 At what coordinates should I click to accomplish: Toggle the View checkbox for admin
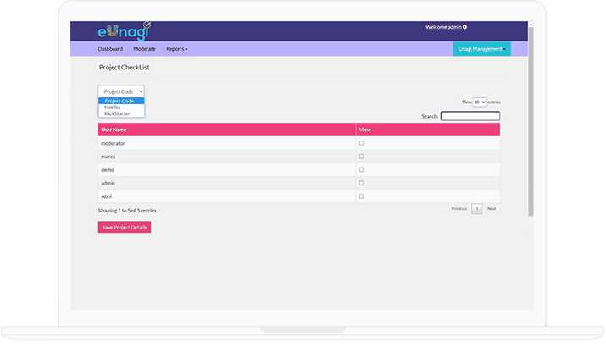(361, 183)
